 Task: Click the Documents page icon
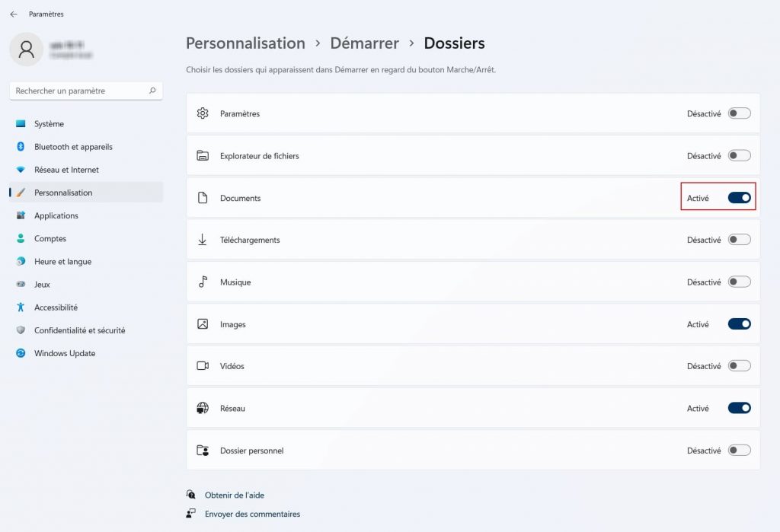(203, 197)
